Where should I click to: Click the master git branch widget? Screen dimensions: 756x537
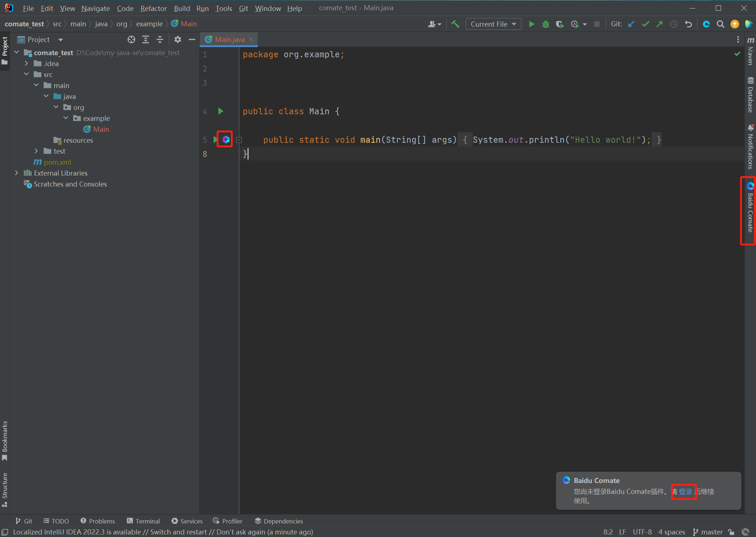(707, 532)
